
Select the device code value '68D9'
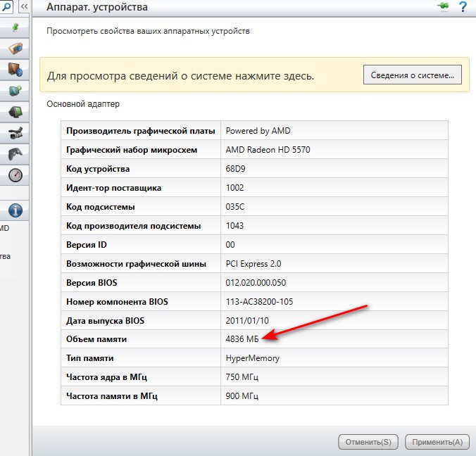pos(235,169)
